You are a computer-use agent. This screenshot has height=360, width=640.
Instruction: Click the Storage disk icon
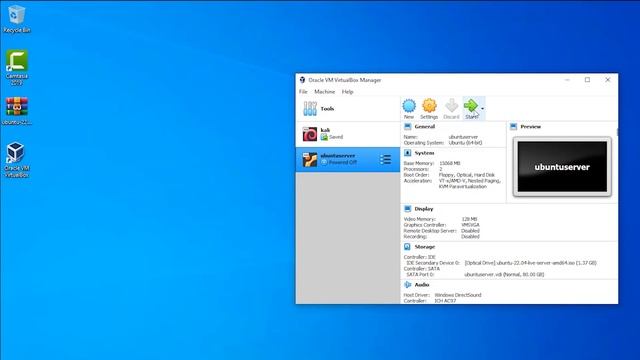[x=407, y=247]
